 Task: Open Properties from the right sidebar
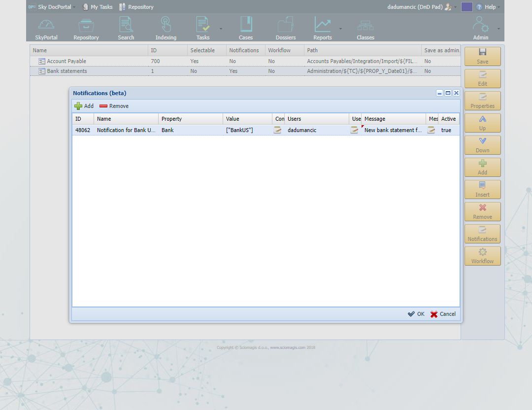click(x=482, y=101)
